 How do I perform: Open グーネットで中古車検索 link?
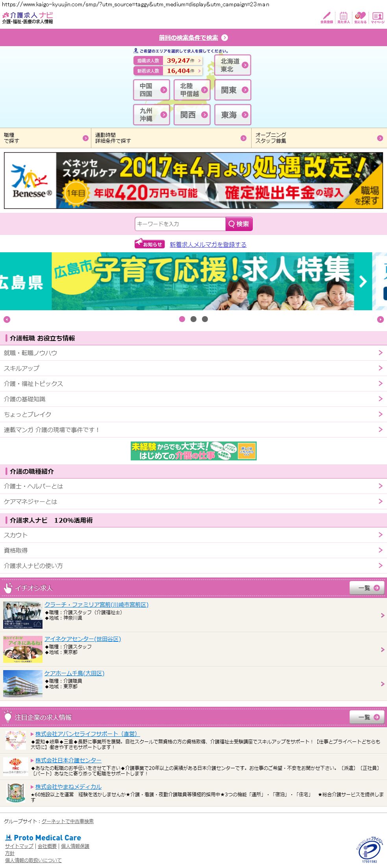click(68, 821)
